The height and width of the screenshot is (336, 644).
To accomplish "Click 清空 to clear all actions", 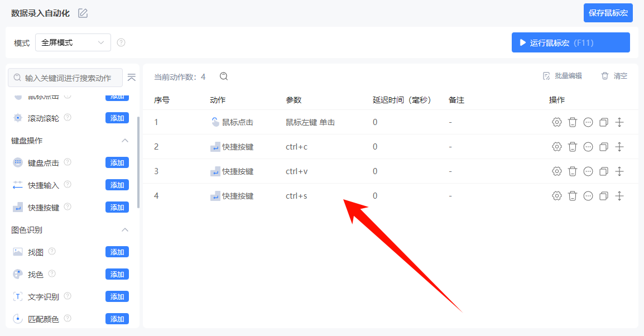I will click(614, 76).
